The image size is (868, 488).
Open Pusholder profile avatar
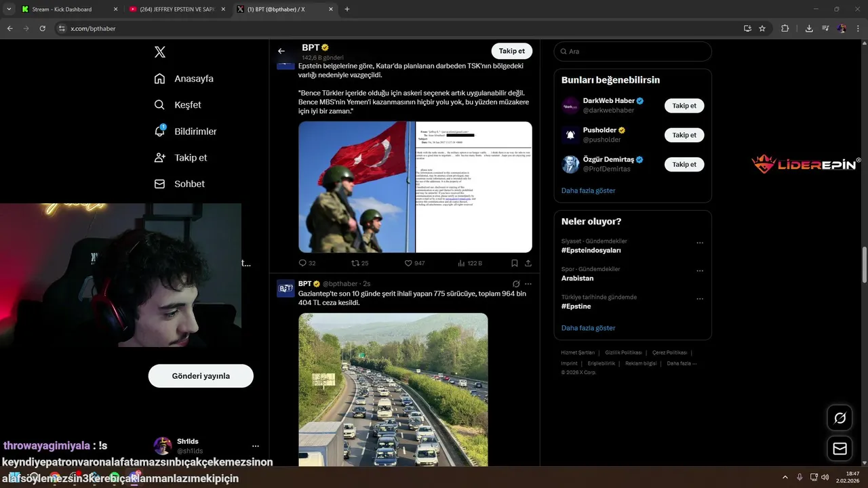coord(570,135)
